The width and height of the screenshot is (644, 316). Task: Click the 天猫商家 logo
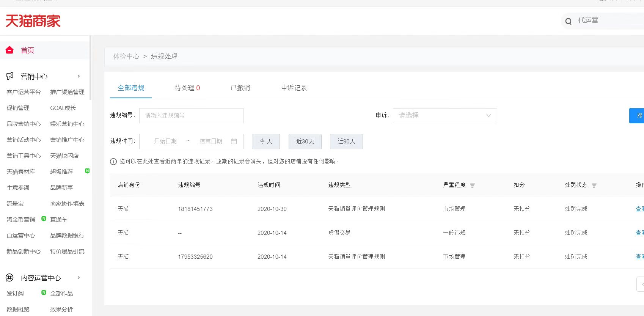pos(33,21)
